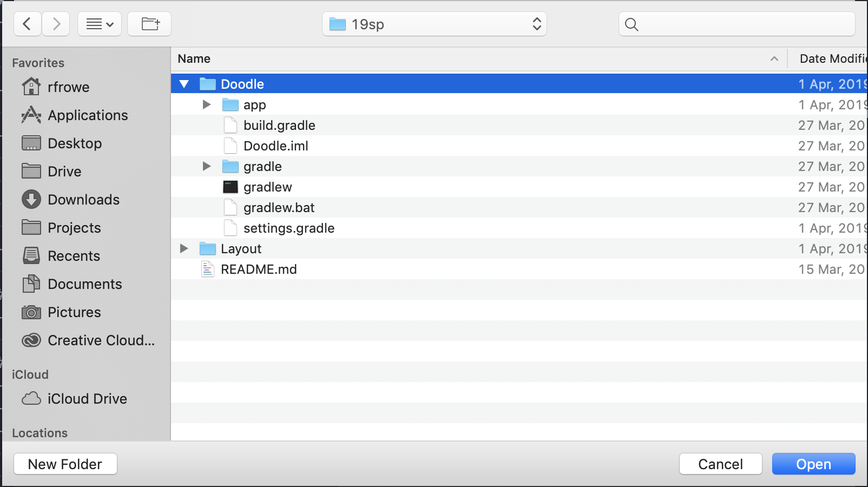The width and height of the screenshot is (868, 487).
Task: Click the new folder toolbar icon
Action: coord(150,24)
